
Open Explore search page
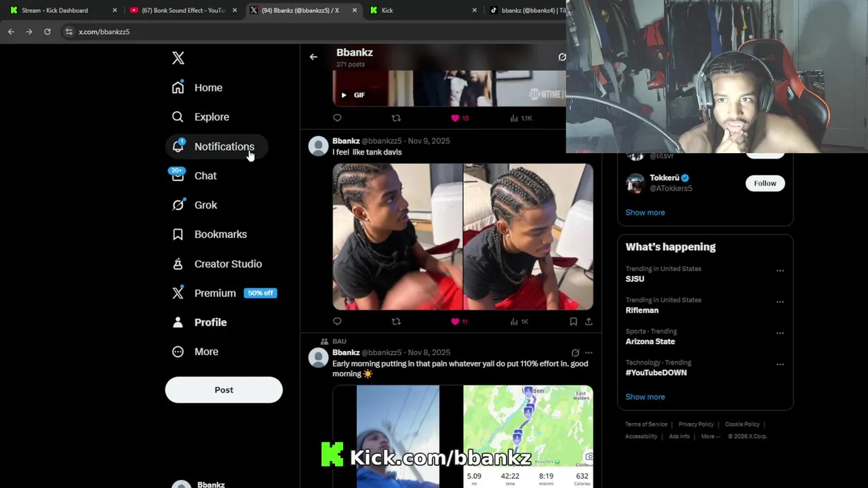[x=201, y=117]
